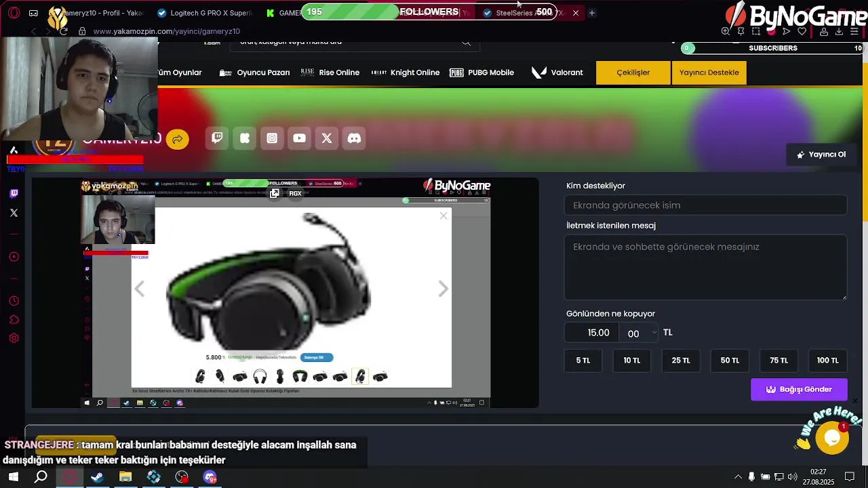Open History clock in Opera sidebar
Viewport: 868px width, 488px height.
click(14, 301)
